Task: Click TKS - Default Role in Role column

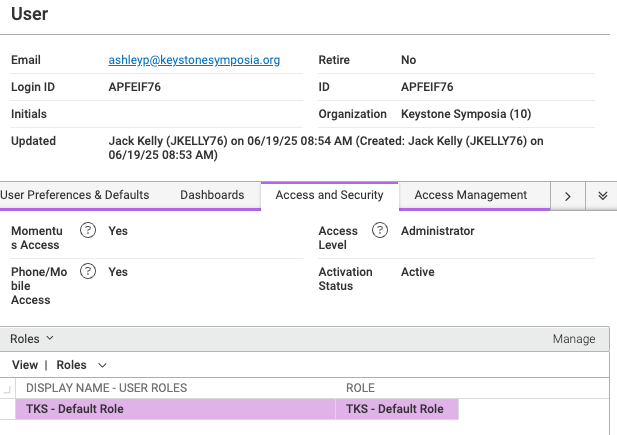Action: (x=394, y=409)
